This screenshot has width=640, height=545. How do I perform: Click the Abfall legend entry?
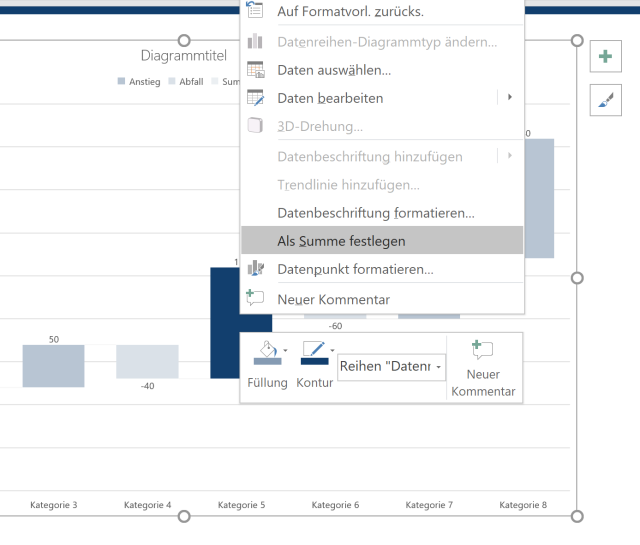(185, 81)
